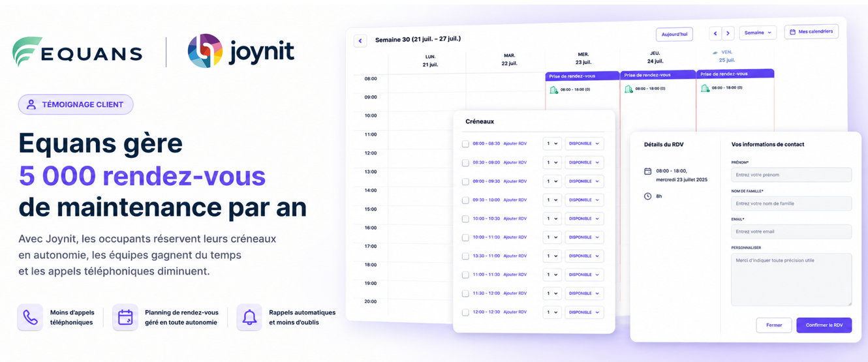The width and height of the screenshot is (868, 362).
Task: Open DISPONIBLE dropdown for 08:00 - 08:30 slot
Action: [x=584, y=143]
